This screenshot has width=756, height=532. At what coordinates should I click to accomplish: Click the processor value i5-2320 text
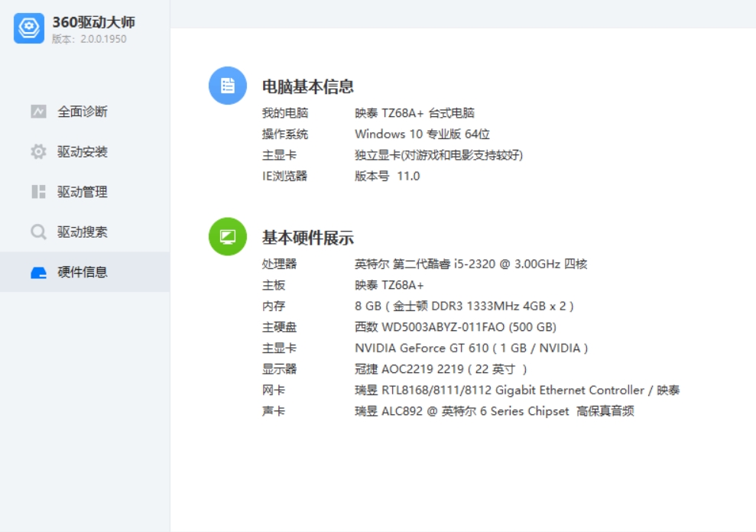click(x=471, y=264)
